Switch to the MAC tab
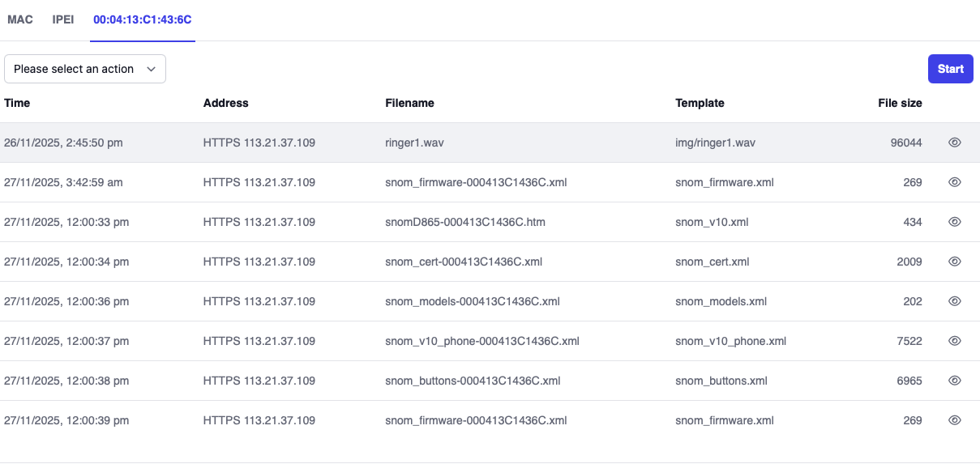980x464 pixels. 20,19
